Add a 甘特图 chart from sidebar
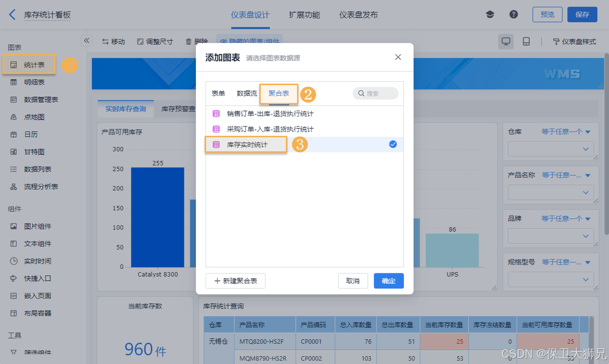Image resolution: width=609 pixels, height=364 pixels. (x=28, y=152)
